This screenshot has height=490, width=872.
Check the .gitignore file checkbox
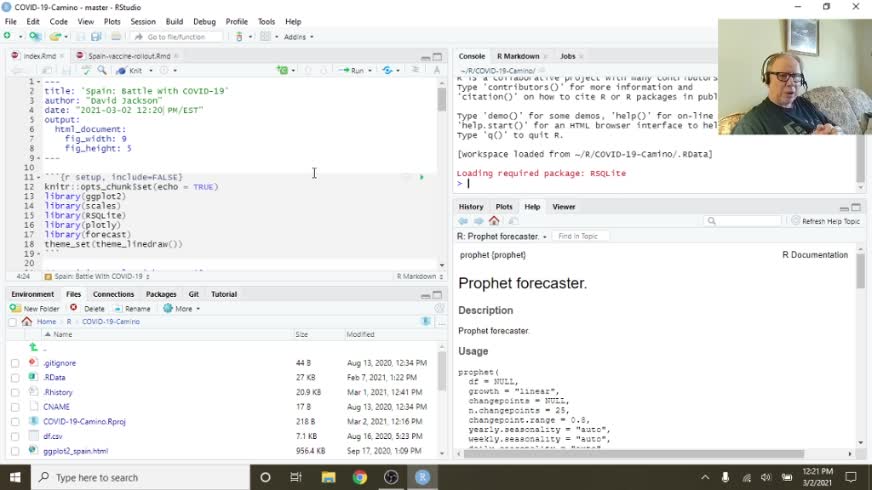pyautogui.click(x=15, y=363)
